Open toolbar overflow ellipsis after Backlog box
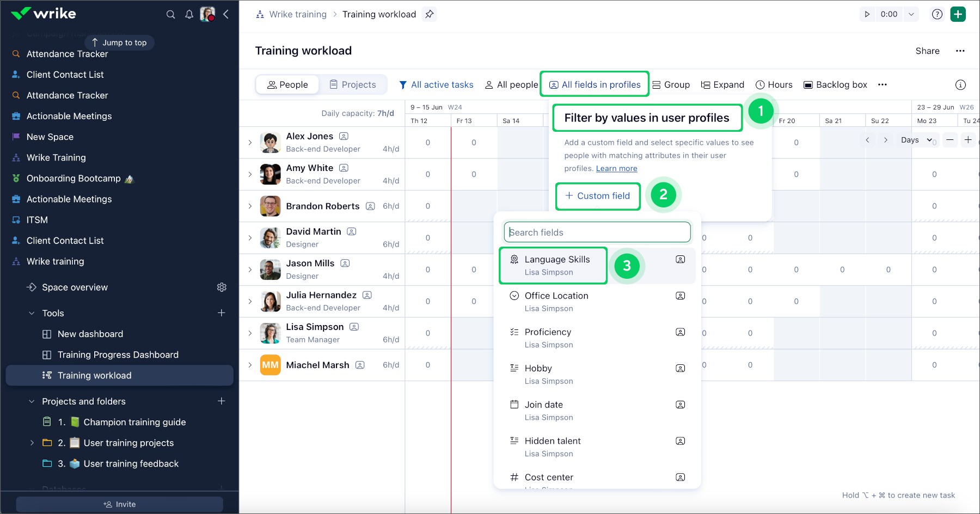Screen dimensions: 980x514 coord(883,84)
